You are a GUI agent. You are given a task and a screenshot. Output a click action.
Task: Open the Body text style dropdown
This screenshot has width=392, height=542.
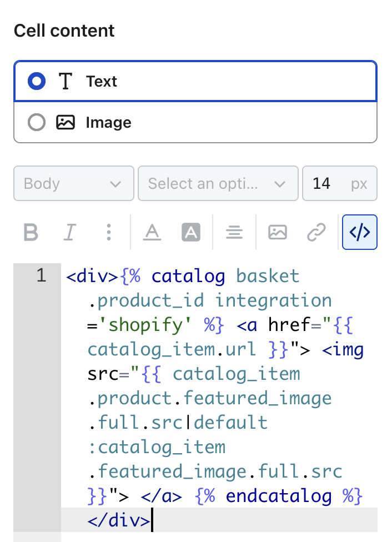[73, 183]
